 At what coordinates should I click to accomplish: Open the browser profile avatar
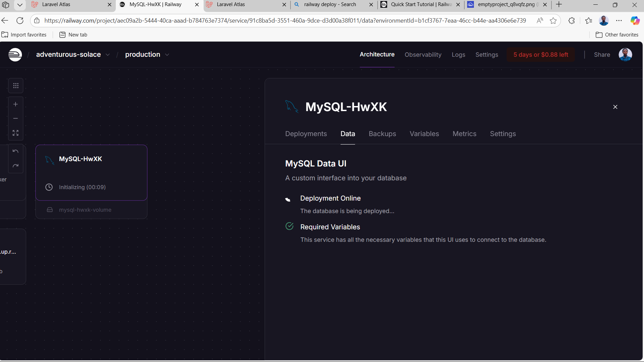pos(604,21)
